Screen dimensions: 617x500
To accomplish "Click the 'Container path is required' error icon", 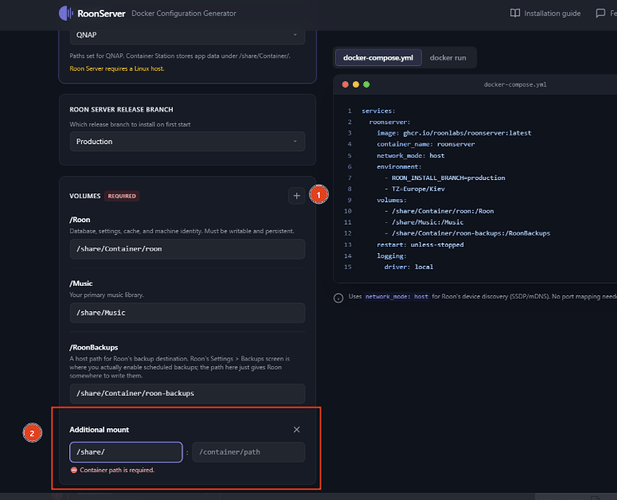I will point(74,470).
